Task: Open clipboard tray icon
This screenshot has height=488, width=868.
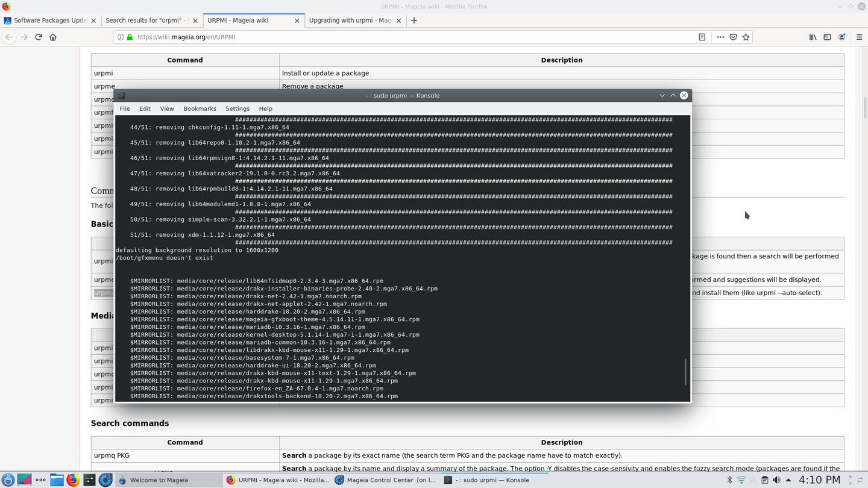Action: (764, 480)
